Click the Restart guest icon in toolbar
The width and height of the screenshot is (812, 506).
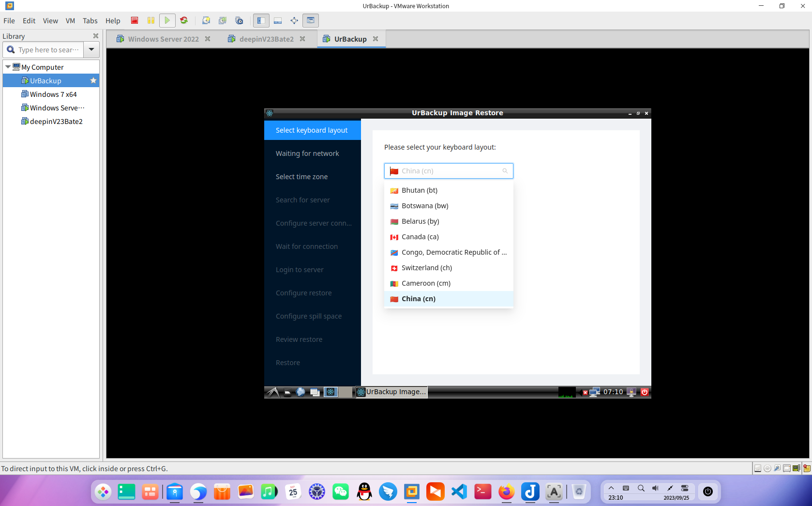[184, 20]
